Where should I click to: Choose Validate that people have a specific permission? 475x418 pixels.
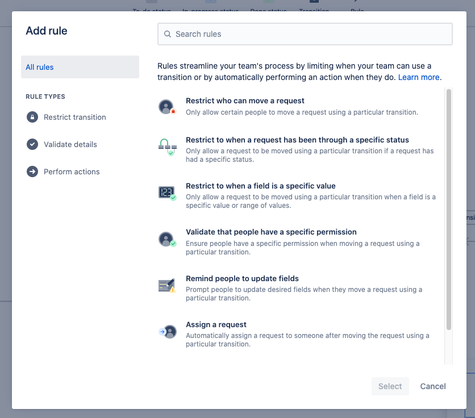click(271, 232)
